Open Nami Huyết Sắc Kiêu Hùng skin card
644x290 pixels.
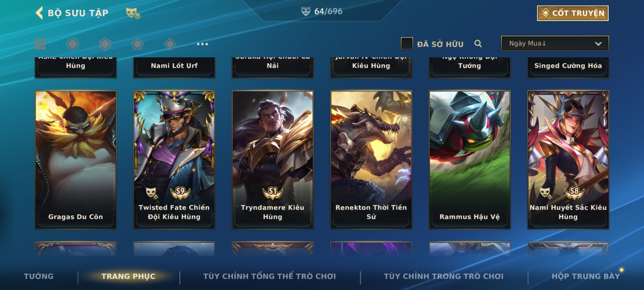[x=568, y=160]
